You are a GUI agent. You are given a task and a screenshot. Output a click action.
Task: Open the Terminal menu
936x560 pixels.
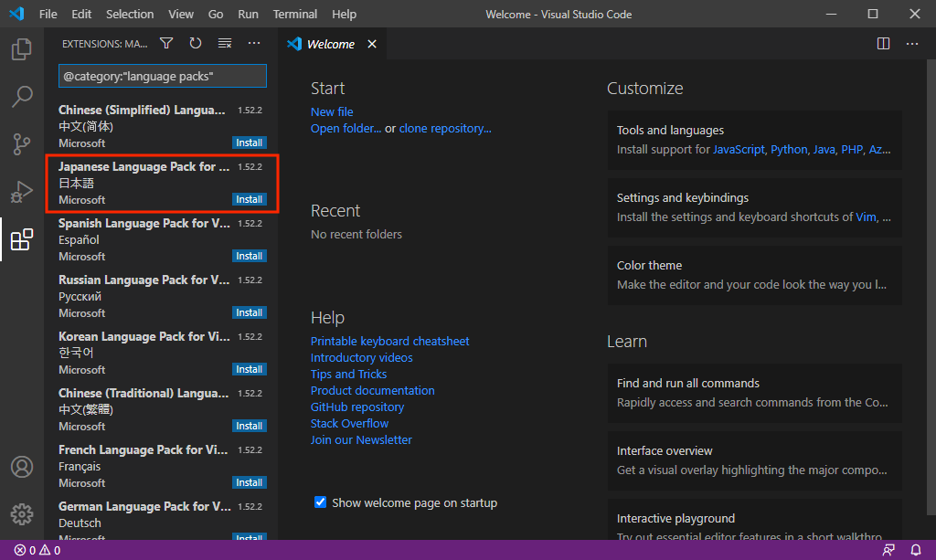[x=295, y=14]
